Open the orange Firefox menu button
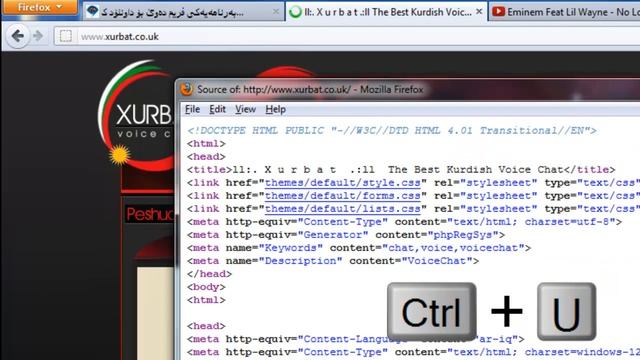640x360 pixels. click(40, 7)
